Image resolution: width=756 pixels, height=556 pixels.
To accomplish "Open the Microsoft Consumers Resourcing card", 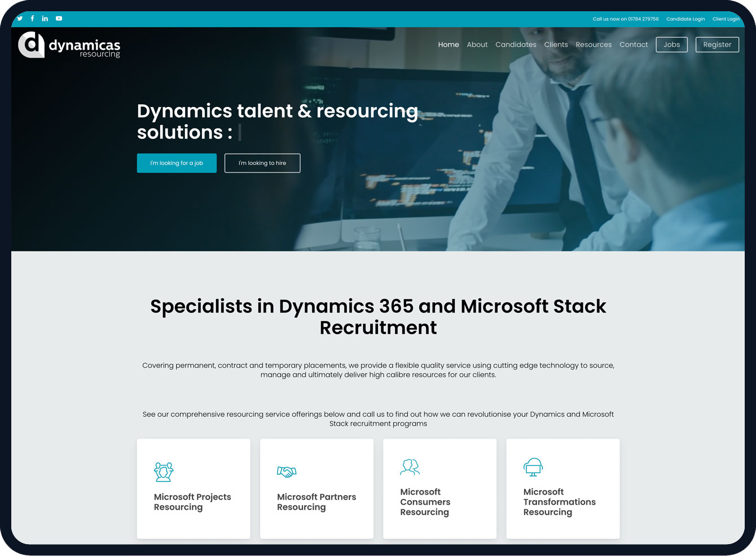I will (439, 489).
